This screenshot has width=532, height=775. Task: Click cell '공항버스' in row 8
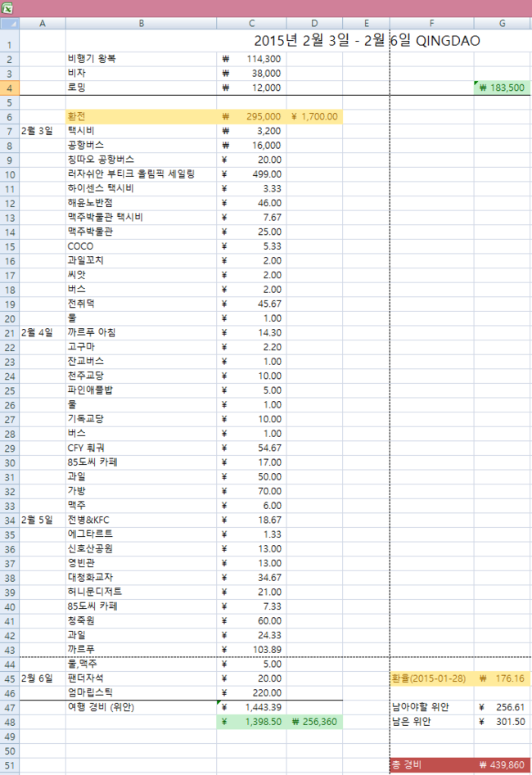pyautogui.click(x=141, y=146)
